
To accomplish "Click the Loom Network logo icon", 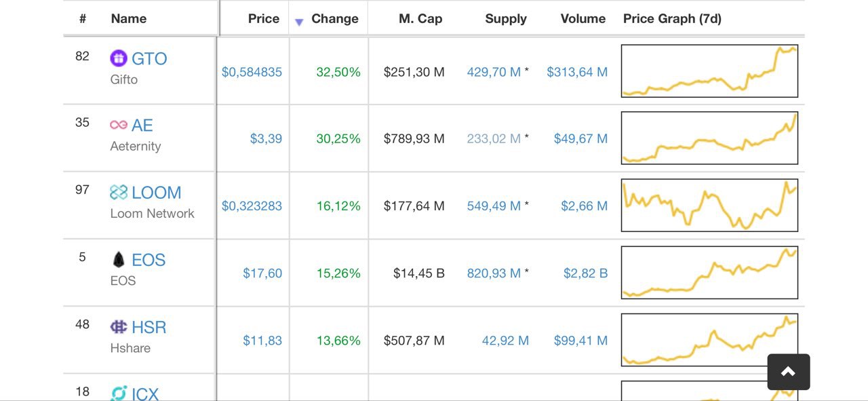I will [119, 193].
